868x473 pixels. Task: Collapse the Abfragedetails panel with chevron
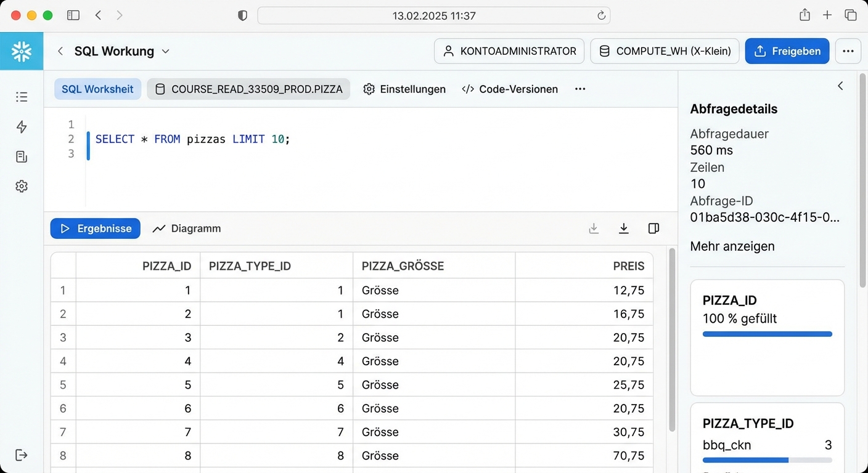point(840,86)
